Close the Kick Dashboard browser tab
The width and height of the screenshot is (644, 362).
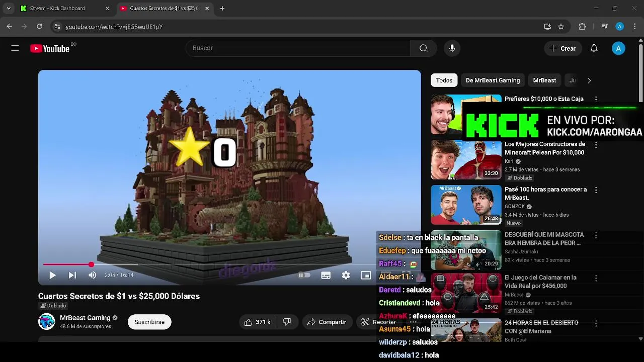pyautogui.click(x=107, y=9)
